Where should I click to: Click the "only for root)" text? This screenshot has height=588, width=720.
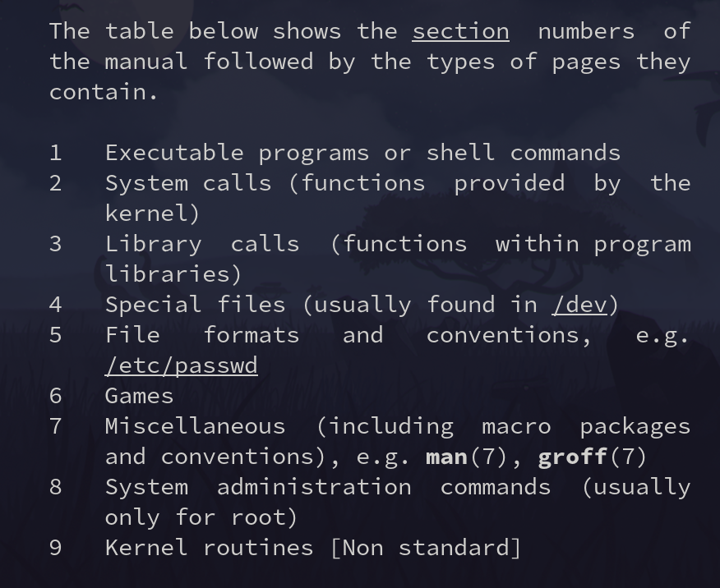201,517
